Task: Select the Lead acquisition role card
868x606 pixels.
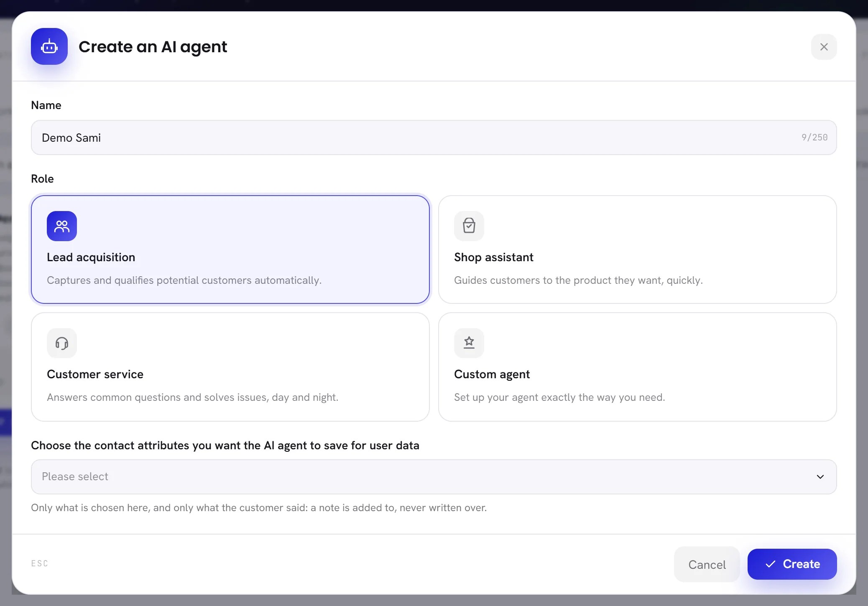Action: pyautogui.click(x=230, y=250)
